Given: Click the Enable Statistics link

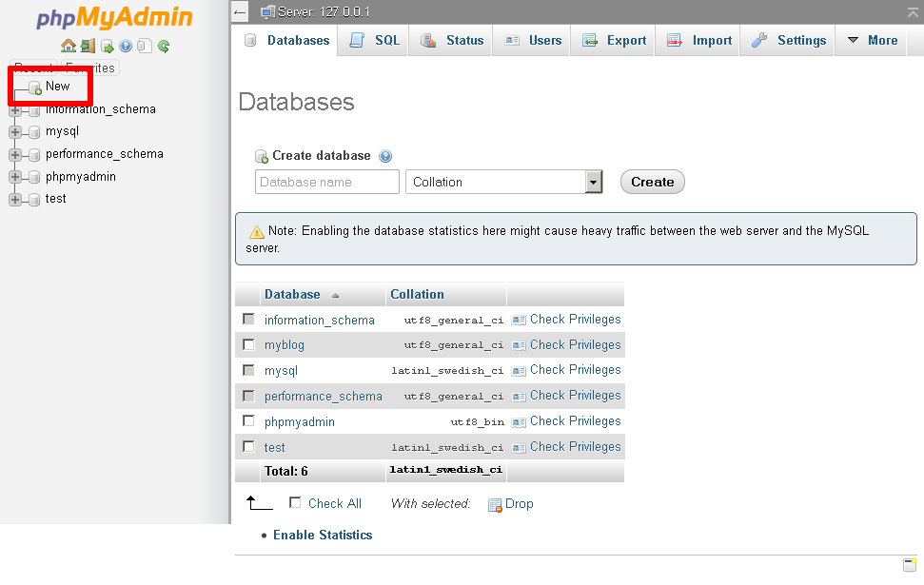Looking at the screenshot, I should [322, 535].
